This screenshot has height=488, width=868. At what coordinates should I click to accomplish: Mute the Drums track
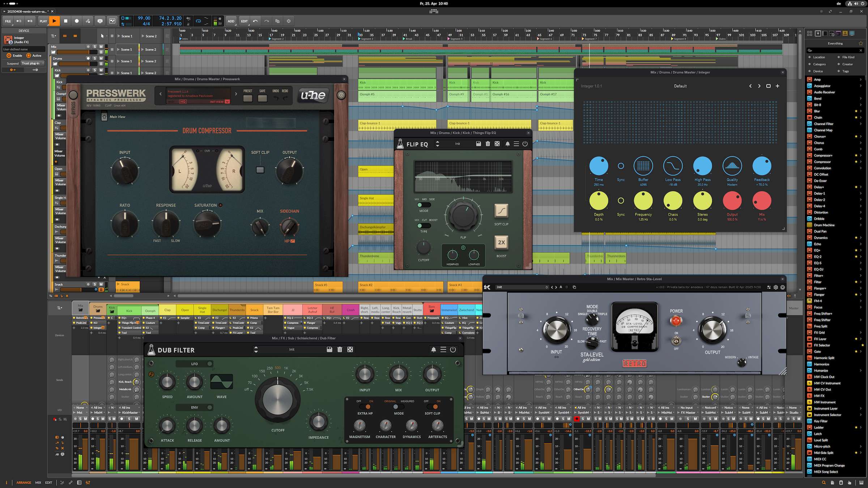[x=101, y=58]
